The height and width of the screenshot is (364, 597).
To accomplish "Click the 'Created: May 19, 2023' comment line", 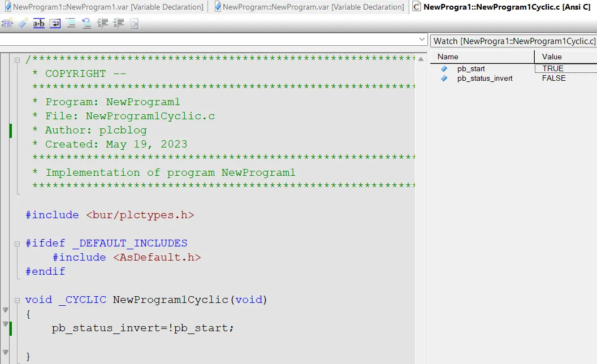I will [x=110, y=144].
